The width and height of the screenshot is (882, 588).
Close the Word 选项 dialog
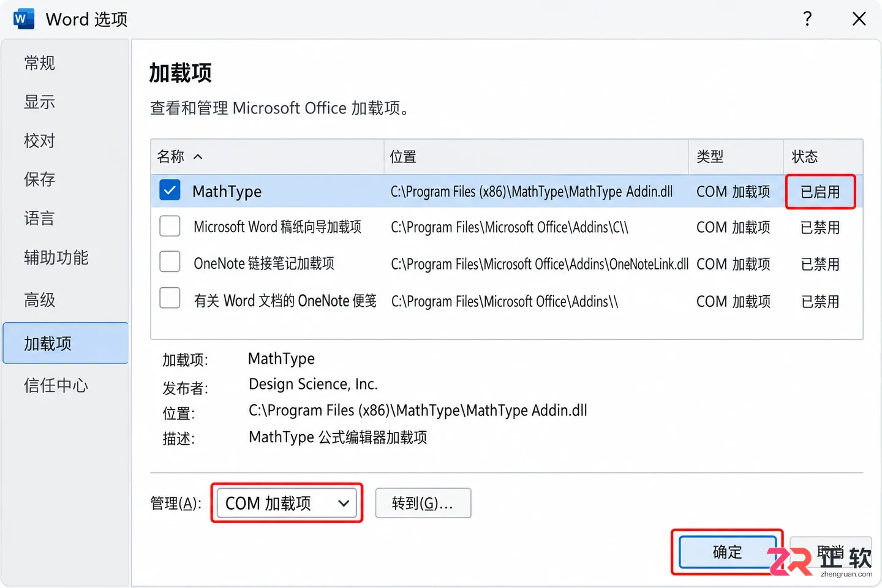(859, 18)
